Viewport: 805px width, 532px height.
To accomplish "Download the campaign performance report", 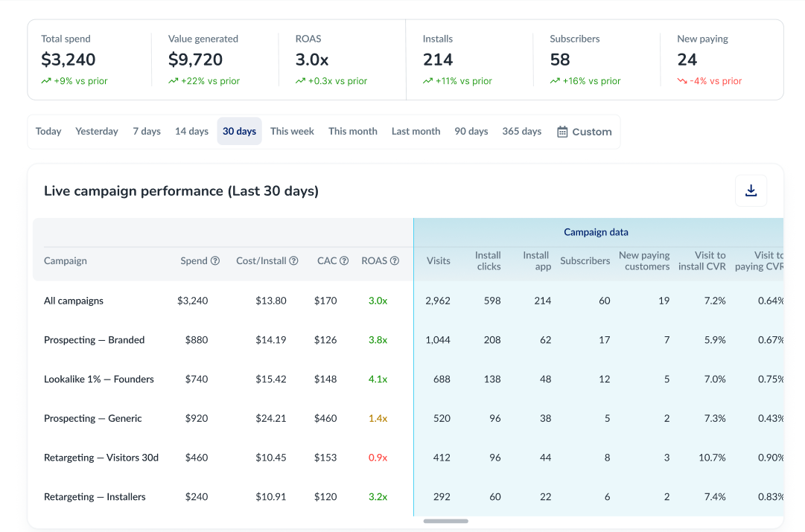I will tap(751, 190).
